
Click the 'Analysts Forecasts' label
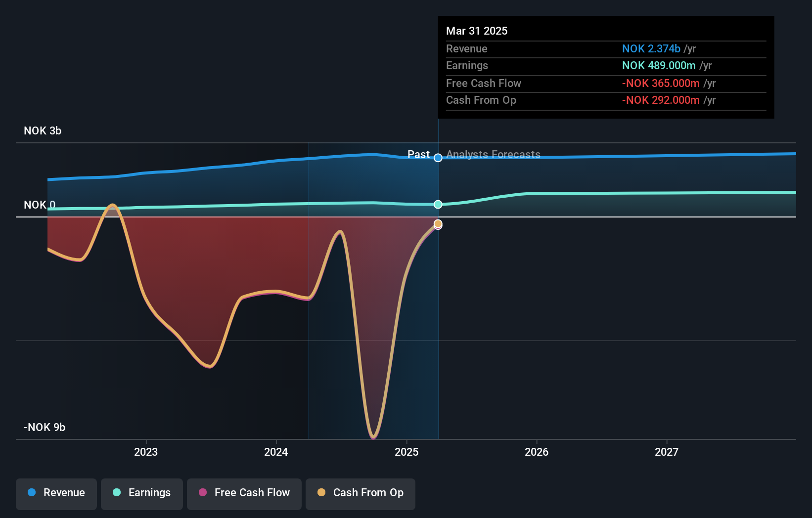click(x=493, y=154)
